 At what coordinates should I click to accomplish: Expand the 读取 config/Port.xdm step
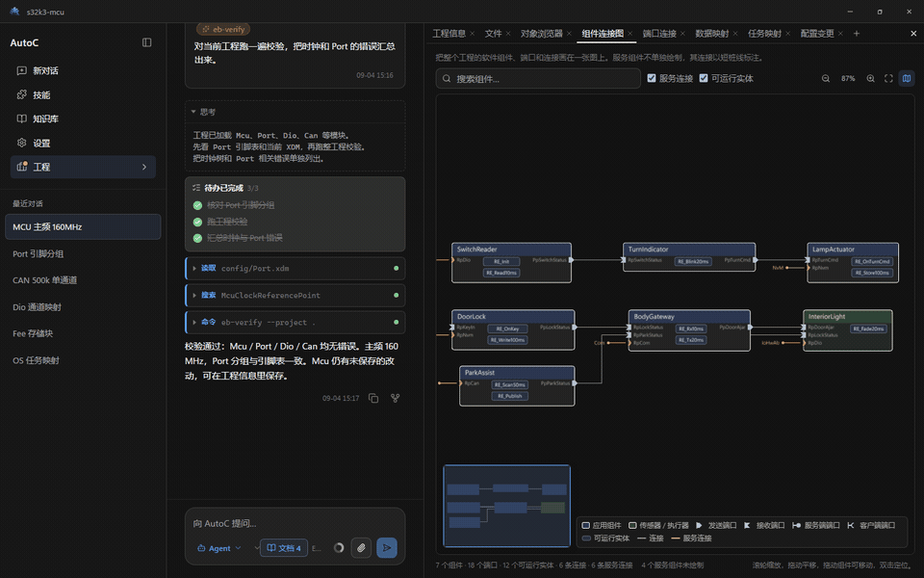point(295,269)
